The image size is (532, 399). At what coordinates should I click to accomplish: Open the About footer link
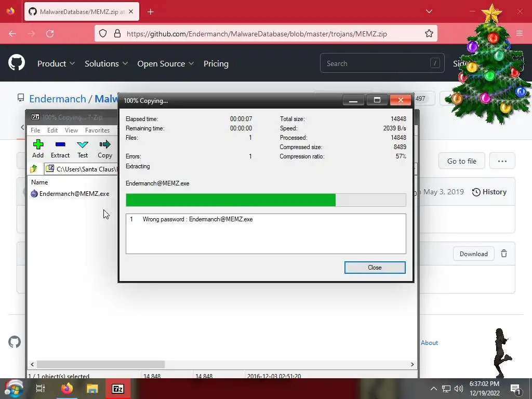click(x=429, y=343)
